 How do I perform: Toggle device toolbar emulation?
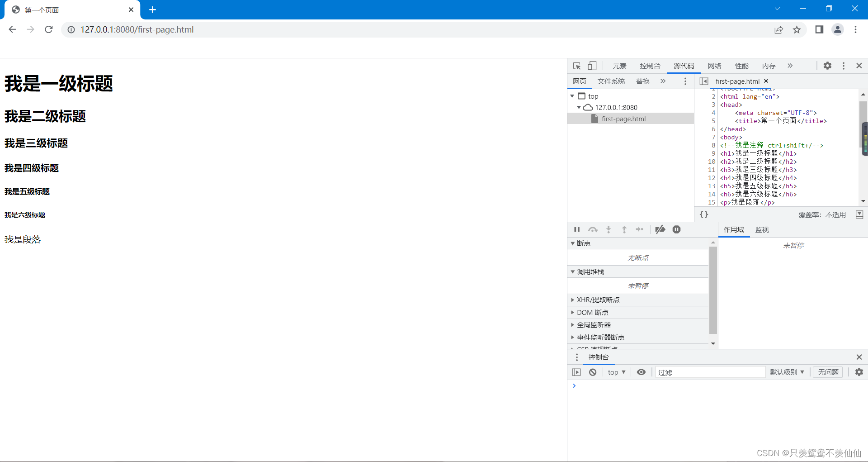[x=592, y=66]
